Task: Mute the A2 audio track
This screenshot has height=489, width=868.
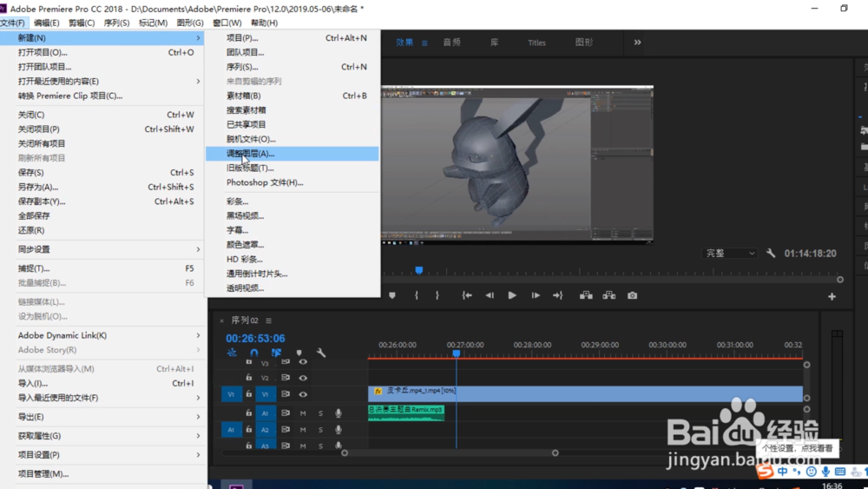Action: click(x=303, y=430)
